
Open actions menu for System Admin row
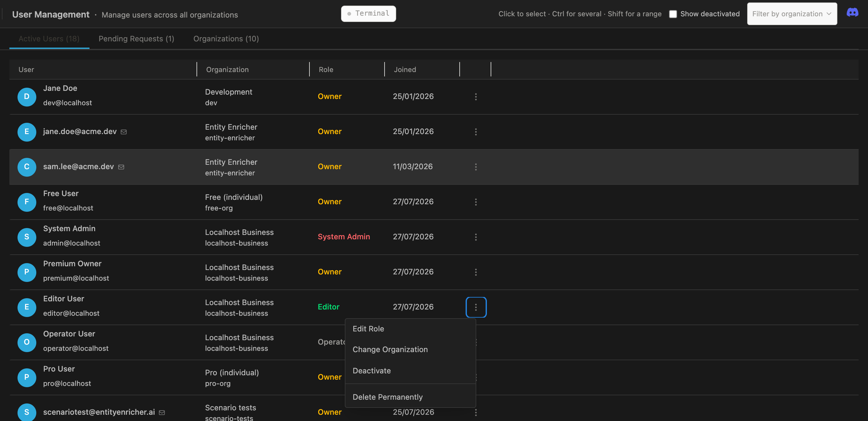point(476,237)
